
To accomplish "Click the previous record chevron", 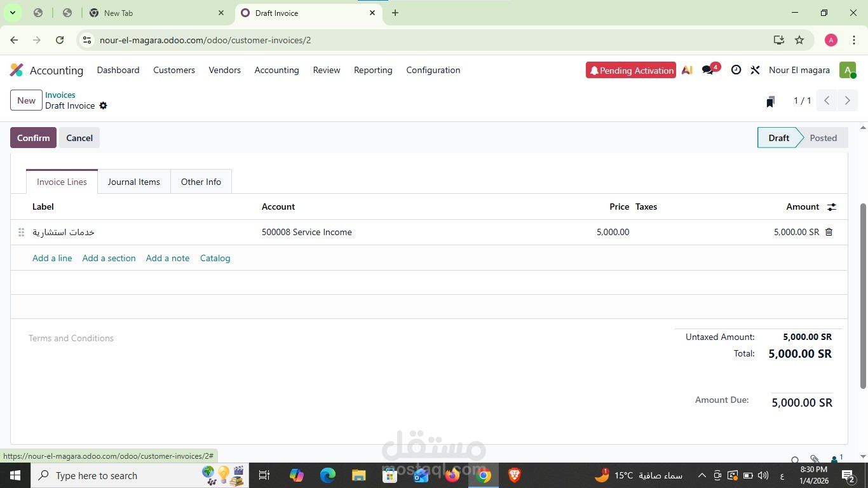I will tap(826, 100).
